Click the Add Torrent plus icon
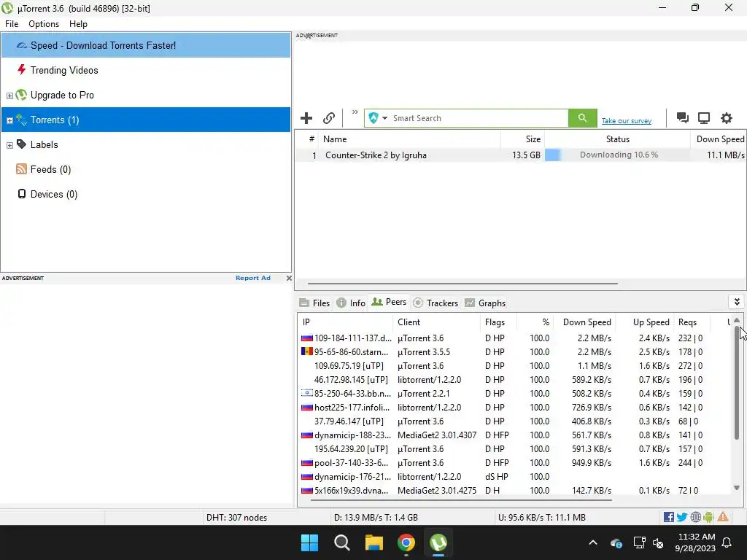 tap(306, 118)
